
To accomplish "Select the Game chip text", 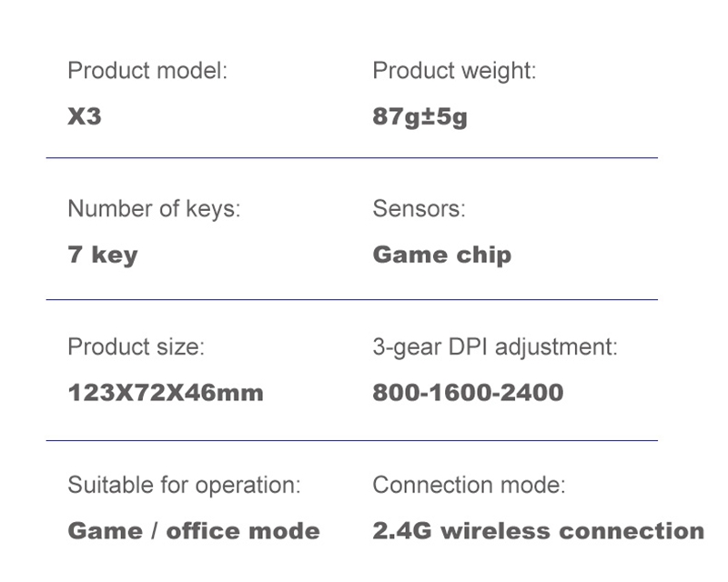I will click(x=442, y=256).
